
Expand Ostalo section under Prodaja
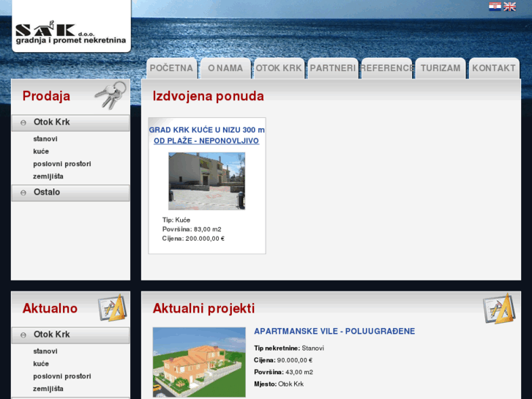pos(70,193)
